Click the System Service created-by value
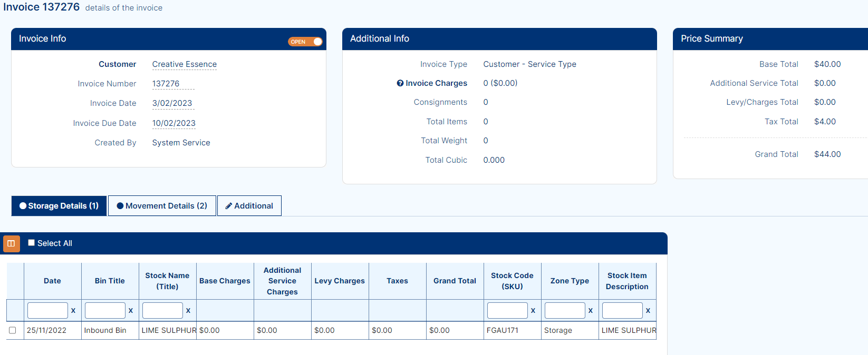 [x=181, y=143]
